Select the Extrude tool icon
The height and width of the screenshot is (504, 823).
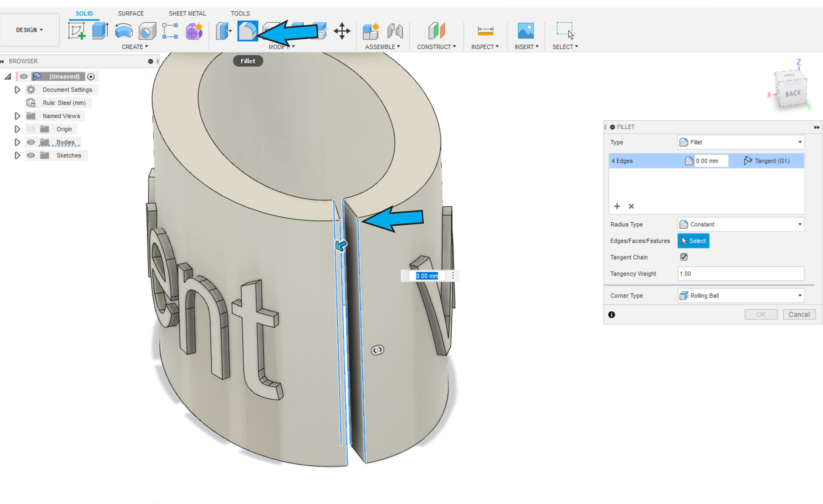tap(100, 31)
